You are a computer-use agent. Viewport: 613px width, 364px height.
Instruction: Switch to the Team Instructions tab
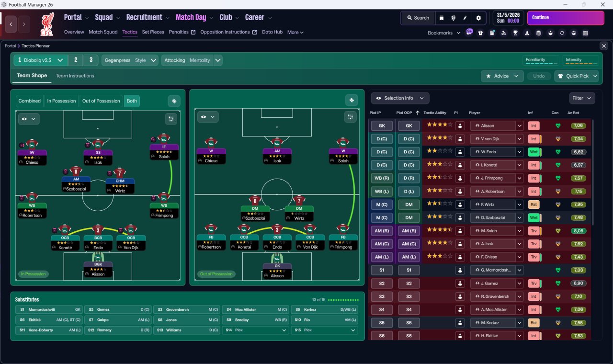[x=75, y=76]
